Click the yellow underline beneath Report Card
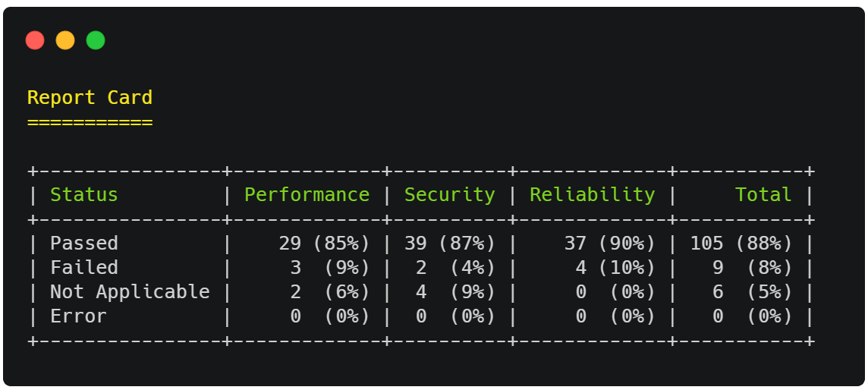868x390 pixels. coord(90,122)
